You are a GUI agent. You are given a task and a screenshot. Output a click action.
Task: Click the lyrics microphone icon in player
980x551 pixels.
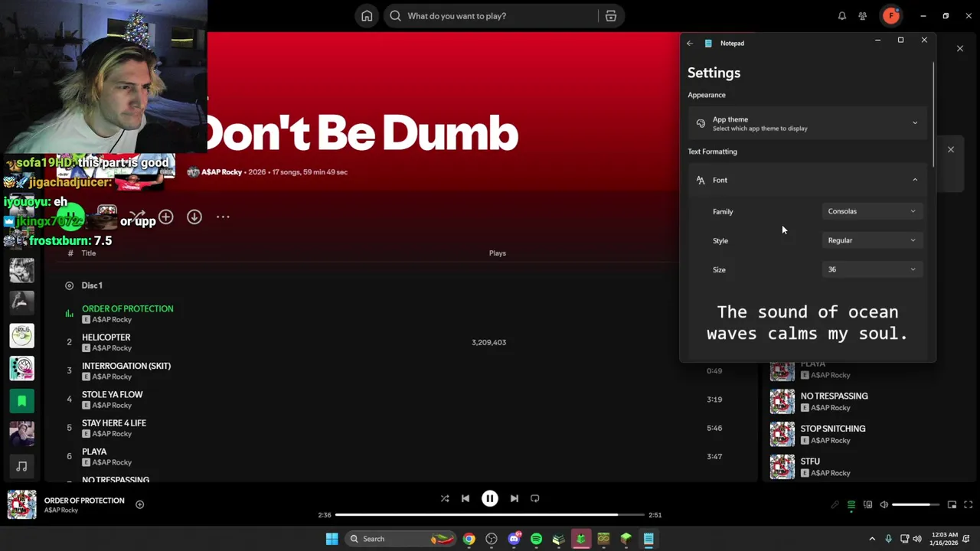[835, 505]
